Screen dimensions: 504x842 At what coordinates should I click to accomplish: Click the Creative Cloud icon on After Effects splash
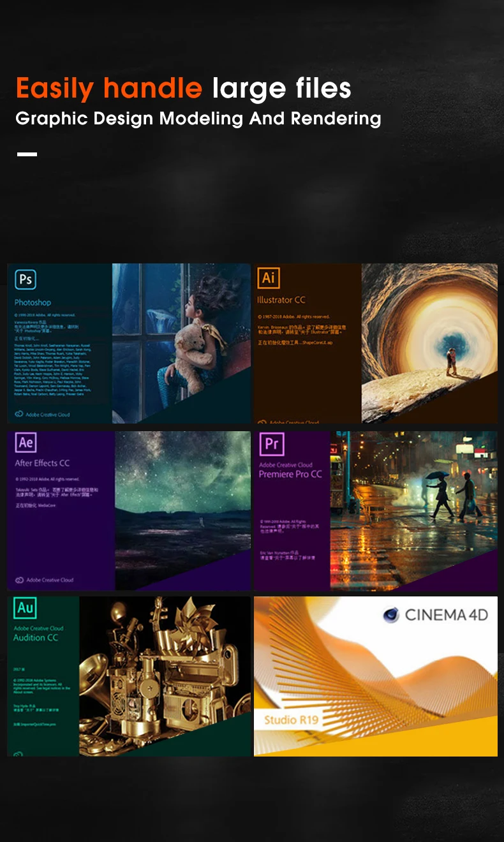pos(19,580)
